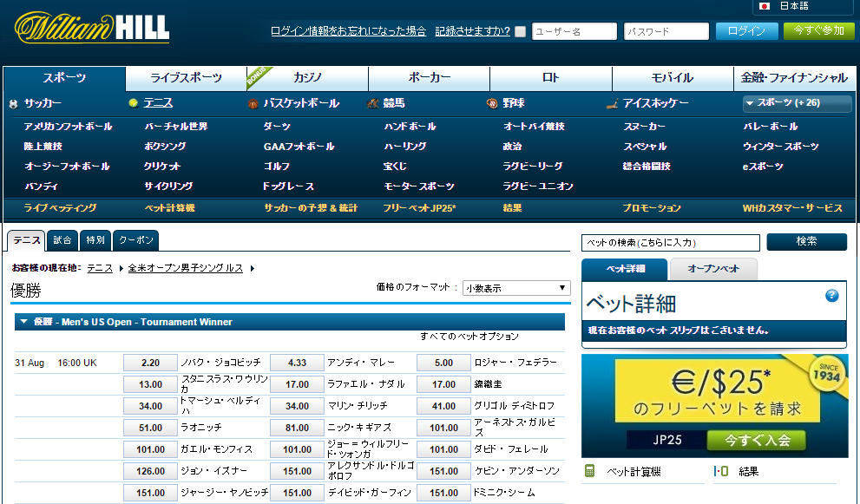The height and width of the screenshot is (504, 860).
Task: Open the ポーカー main tab
Action: tap(430, 78)
